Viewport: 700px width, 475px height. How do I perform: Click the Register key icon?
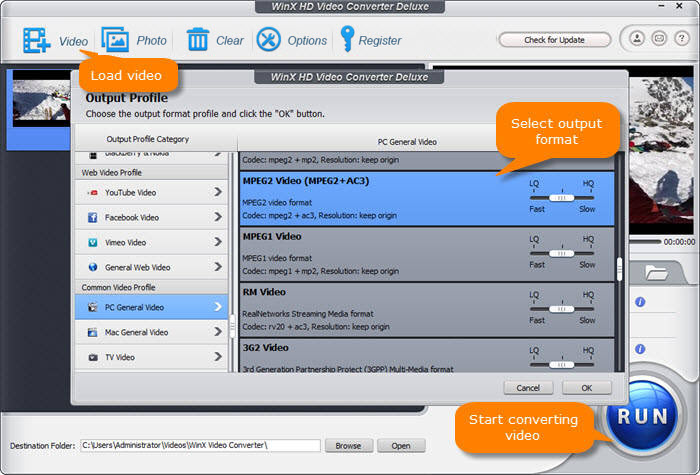346,39
